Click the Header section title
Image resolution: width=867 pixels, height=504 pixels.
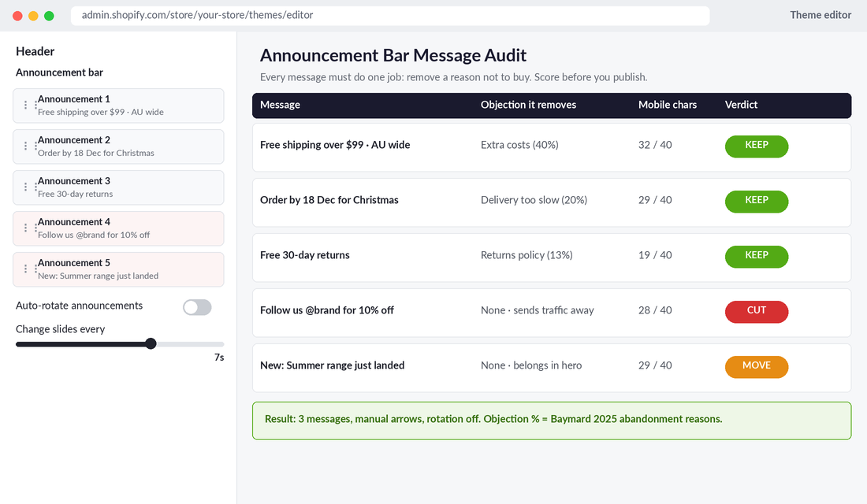pos(35,51)
